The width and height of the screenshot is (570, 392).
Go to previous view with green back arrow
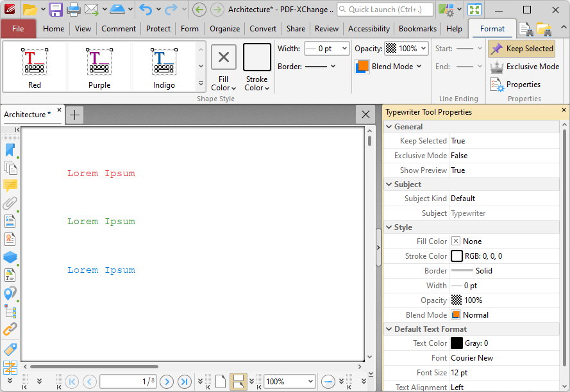click(199, 10)
